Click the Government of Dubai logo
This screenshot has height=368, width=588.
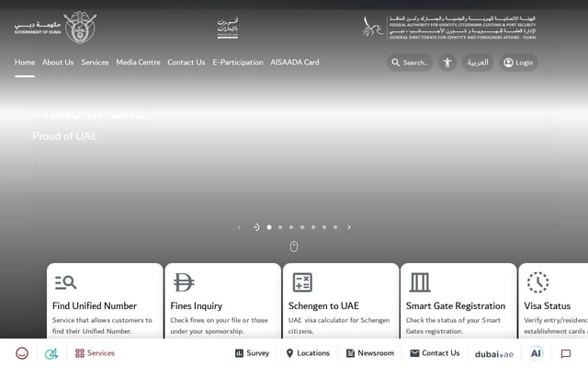[x=55, y=27]
